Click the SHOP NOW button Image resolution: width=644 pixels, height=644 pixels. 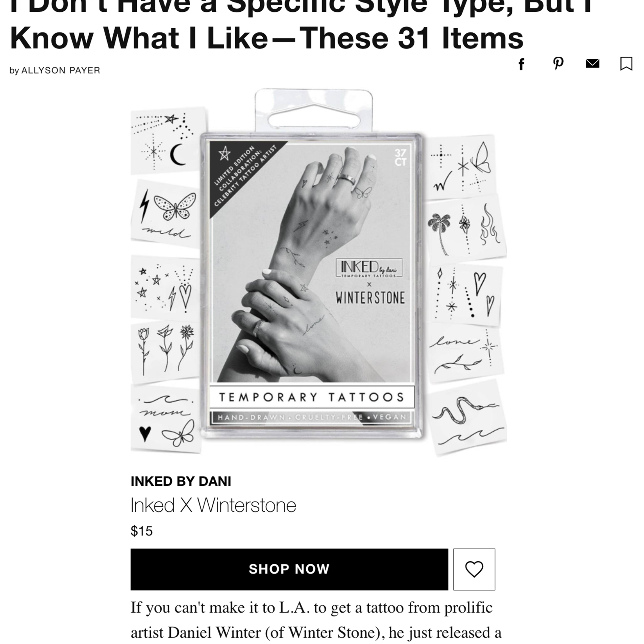click(x=289, y=569)
